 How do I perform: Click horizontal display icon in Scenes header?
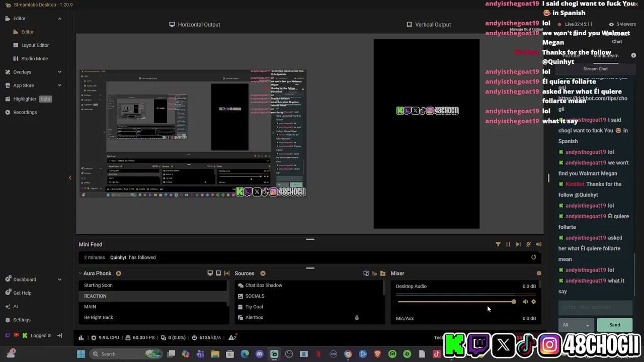(x=210, y=274)
